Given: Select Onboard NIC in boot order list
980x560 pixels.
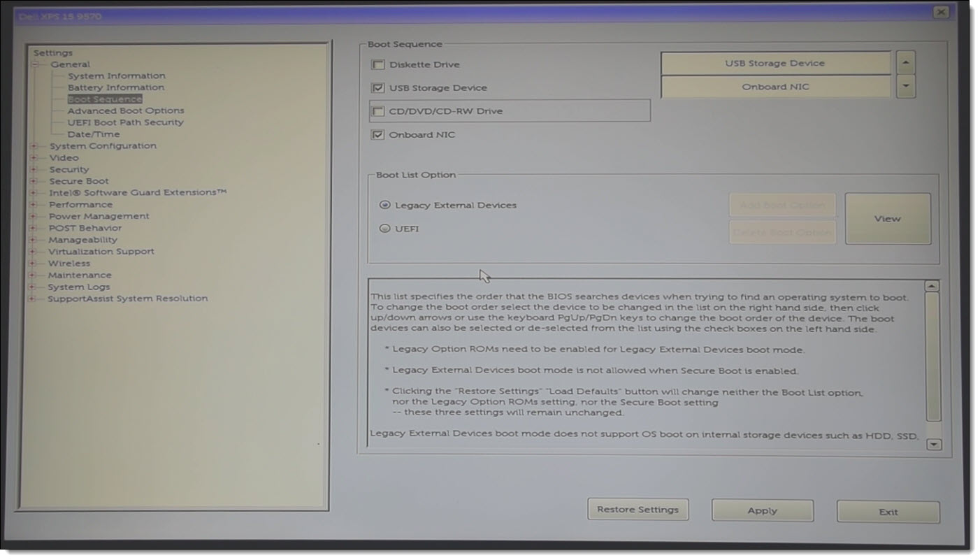Looking at the screenshot, I should [x=775, y=87].
